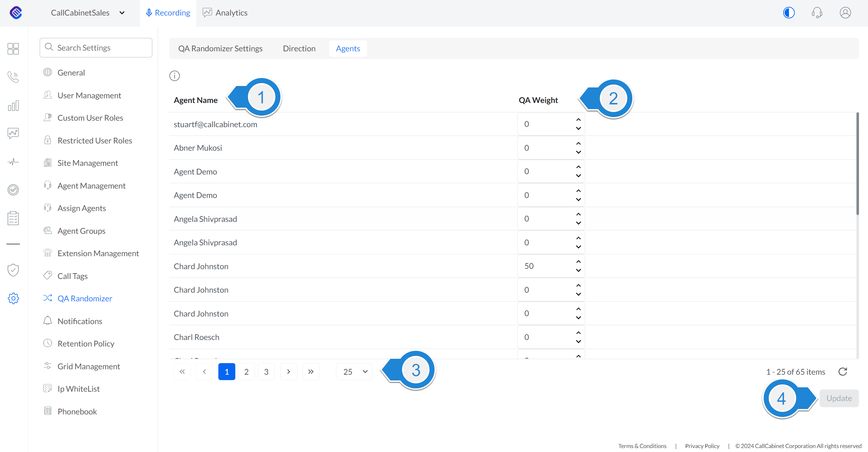Open the checkmark circle sidebar icon

tap(13, 190)
